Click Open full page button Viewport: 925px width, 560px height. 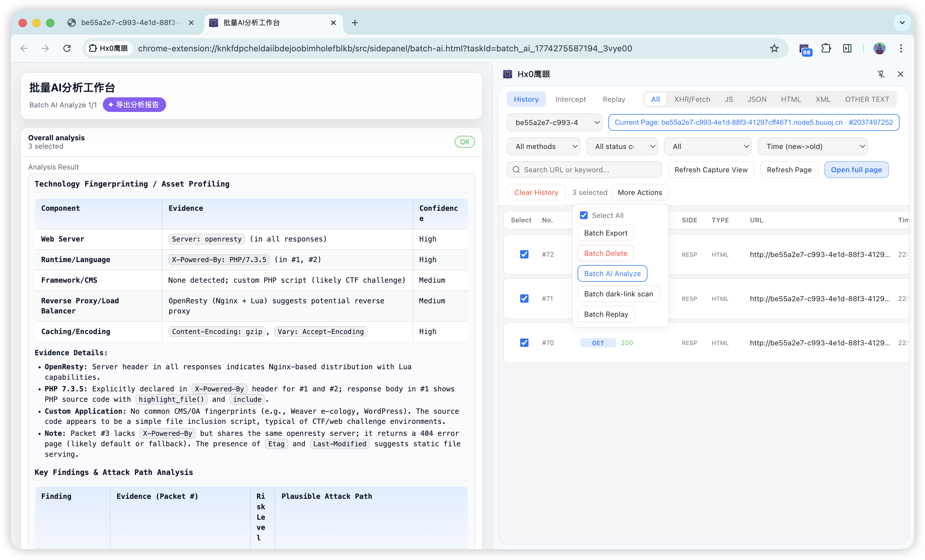coord(856,170)
